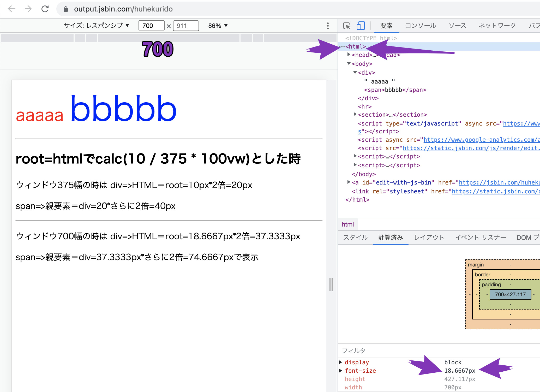Select the span bbbbb node

pyautogui.click(x=395, y=90)
